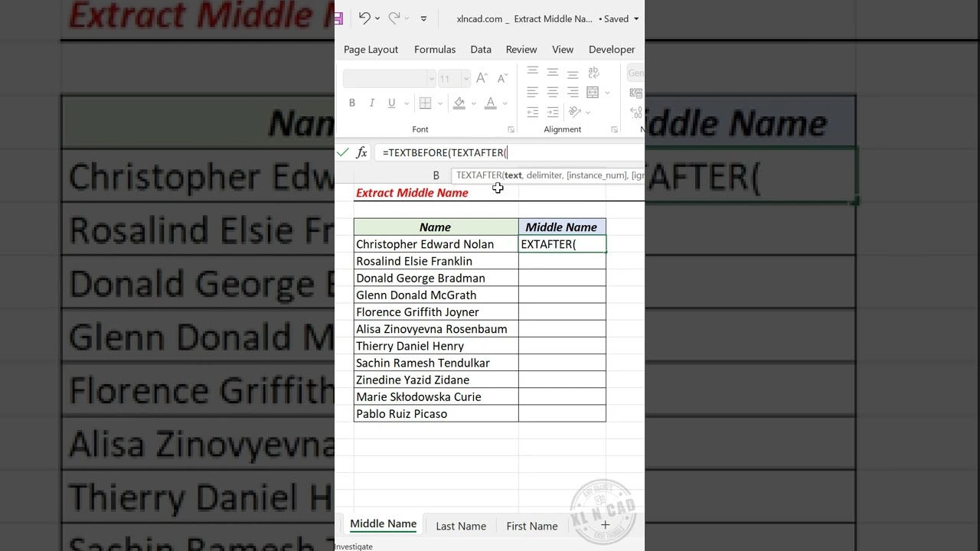
Task: Select the column B header
Action: pyautogui.click(x=436, y=175)
